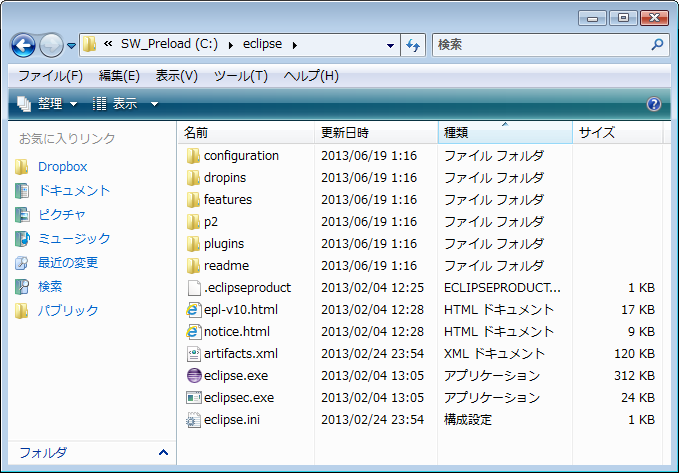This screenshot has width=679, height=473.
Task: Select the features folder icon
Action: pos(193,200)
